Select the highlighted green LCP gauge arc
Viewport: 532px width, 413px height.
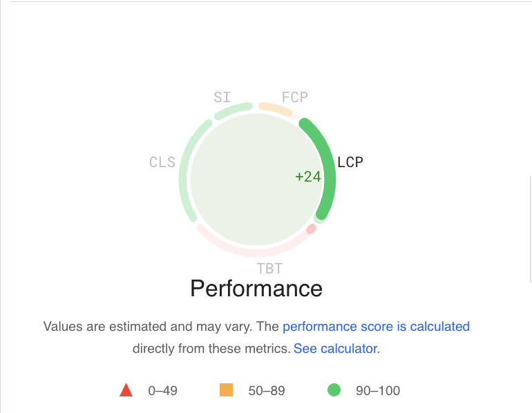(x=327, y=166)
